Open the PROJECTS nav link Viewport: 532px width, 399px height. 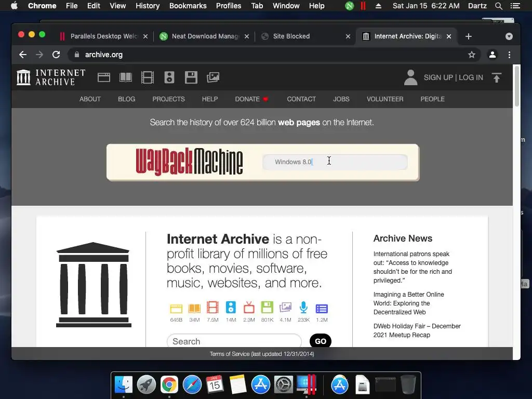click(x=169, y=99)
